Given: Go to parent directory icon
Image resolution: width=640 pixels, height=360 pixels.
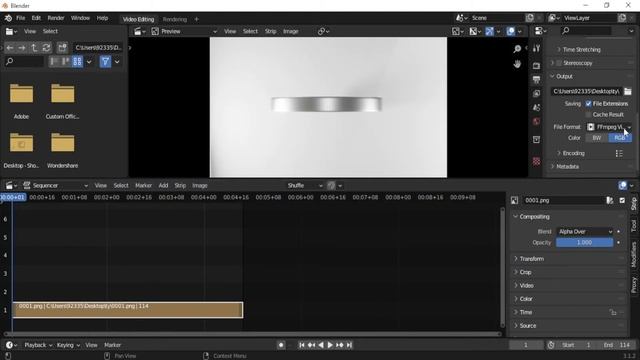Looking at the screenshot, I should (34, 48).
